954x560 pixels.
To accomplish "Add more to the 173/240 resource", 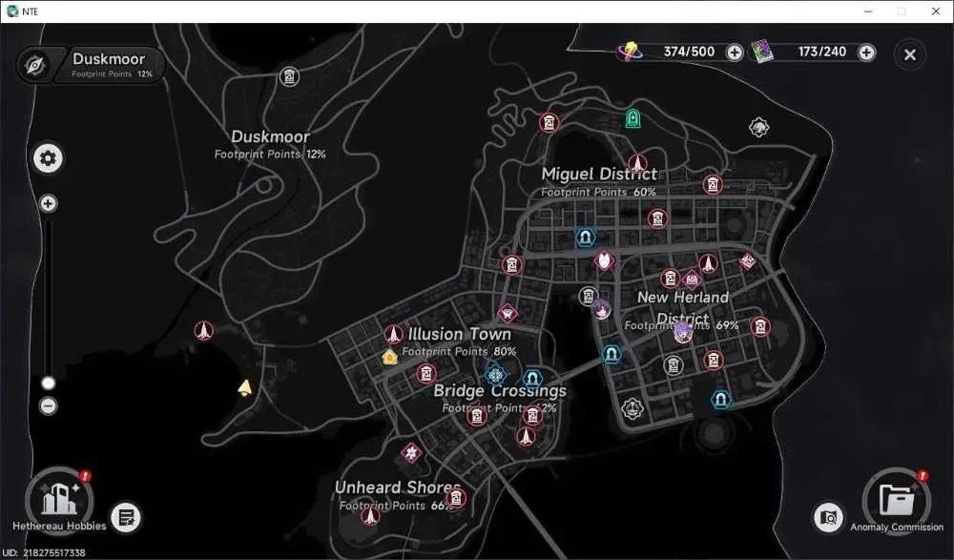I will click(x=866, y=52).
